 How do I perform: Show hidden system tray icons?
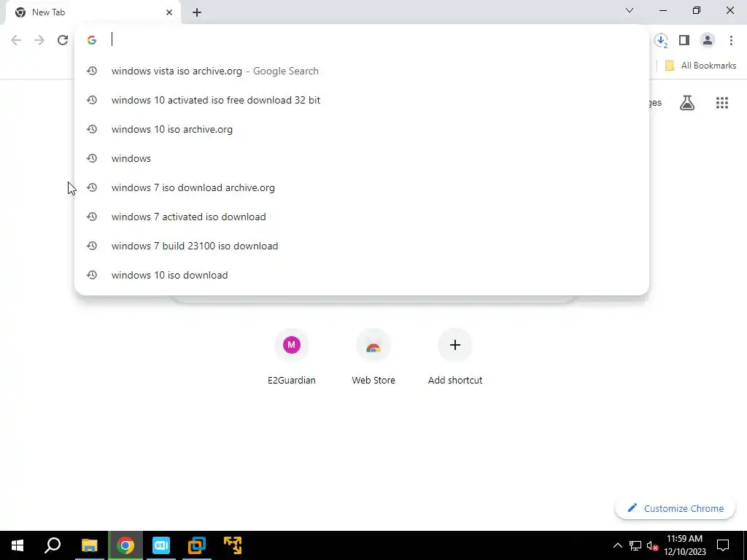point(617,545)
